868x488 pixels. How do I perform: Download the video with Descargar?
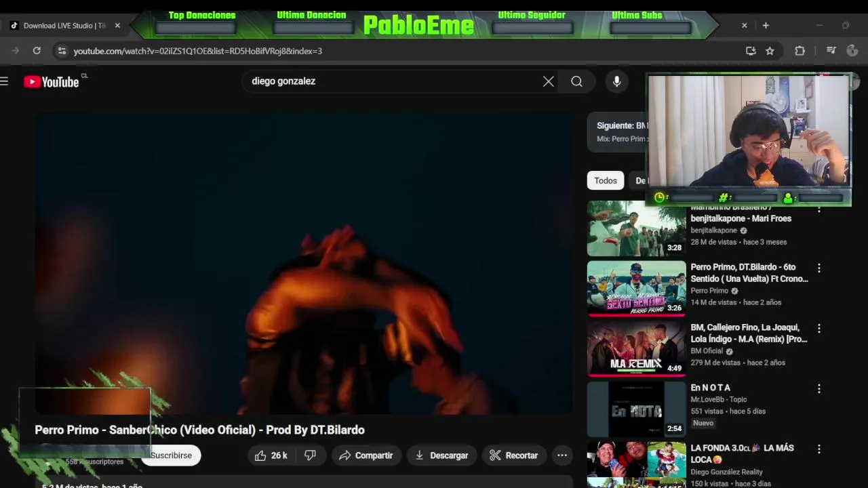pyautogui.click(x=441, y=455)
